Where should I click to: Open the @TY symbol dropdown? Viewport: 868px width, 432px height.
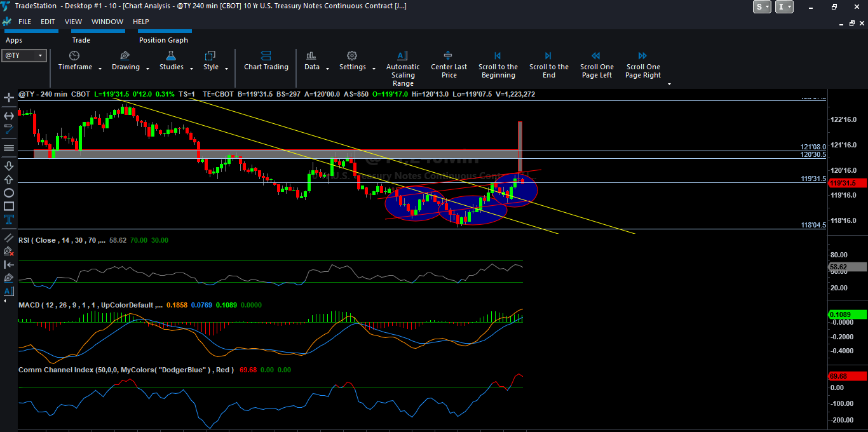click(41, 56)
